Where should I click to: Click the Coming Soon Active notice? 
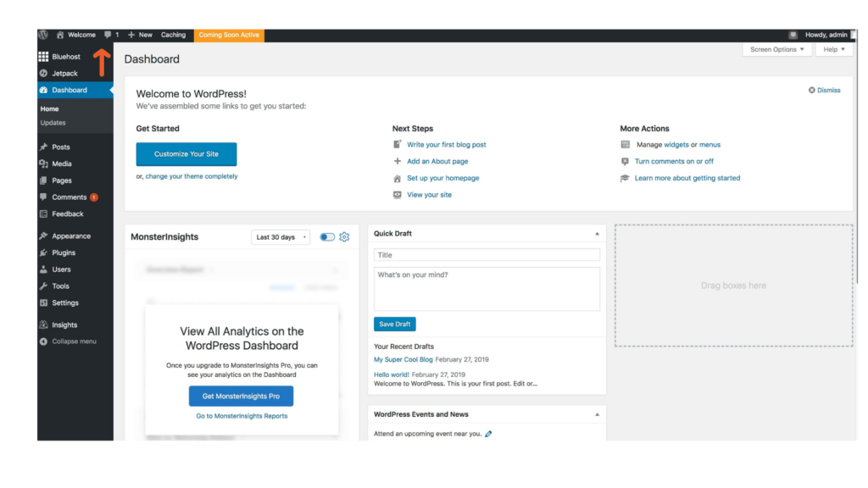(229, 35)
